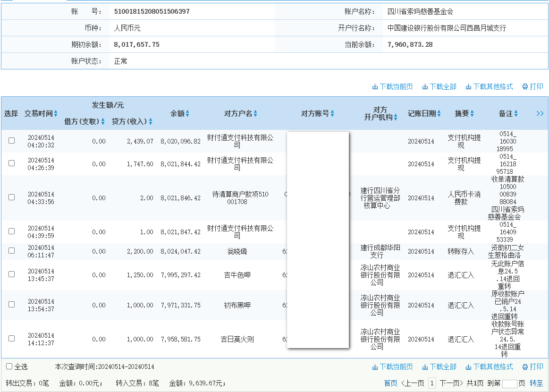
Task: Click bank name 中国建设银行股份有限公司西昌月城支行
Action: point(447,28)
